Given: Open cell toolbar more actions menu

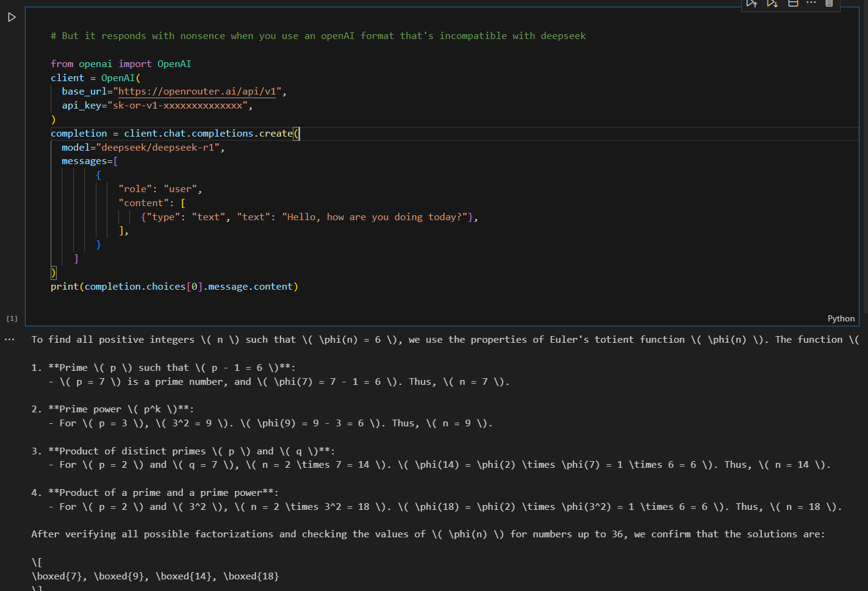Looking at the screenshot, I should point(811,4).
